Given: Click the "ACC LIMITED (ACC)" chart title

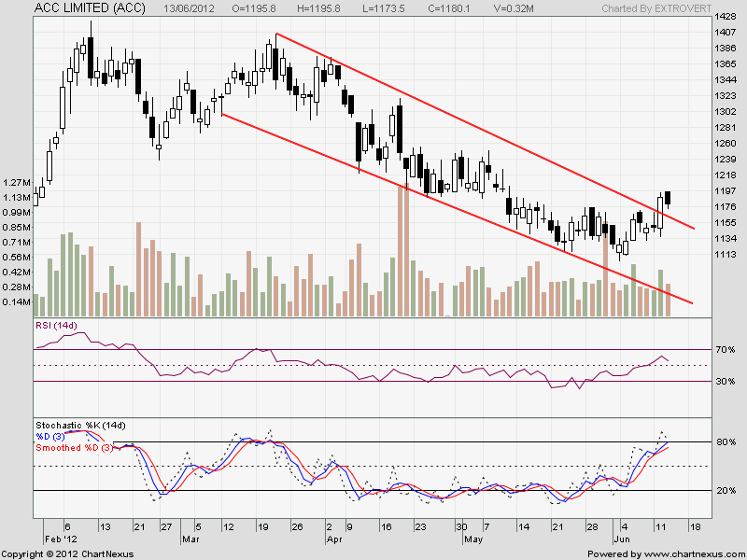Looking at the screenshot, I should 88,7.
